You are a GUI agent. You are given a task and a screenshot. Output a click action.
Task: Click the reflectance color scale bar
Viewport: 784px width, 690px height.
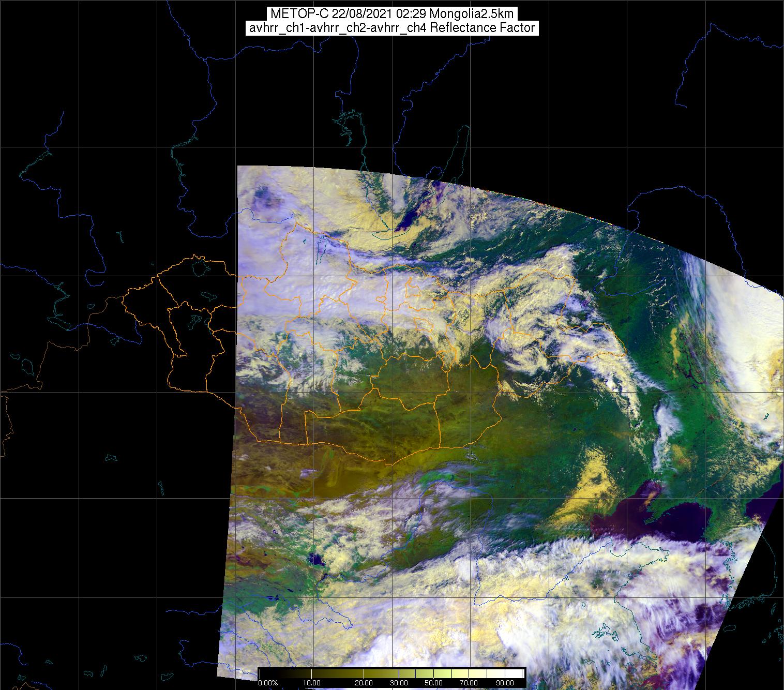tap(392, 673)
